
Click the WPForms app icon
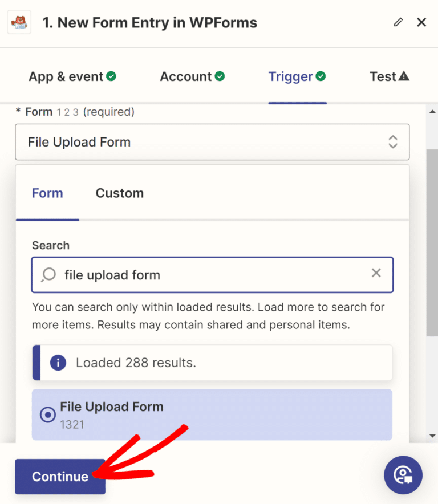(19, 22)
